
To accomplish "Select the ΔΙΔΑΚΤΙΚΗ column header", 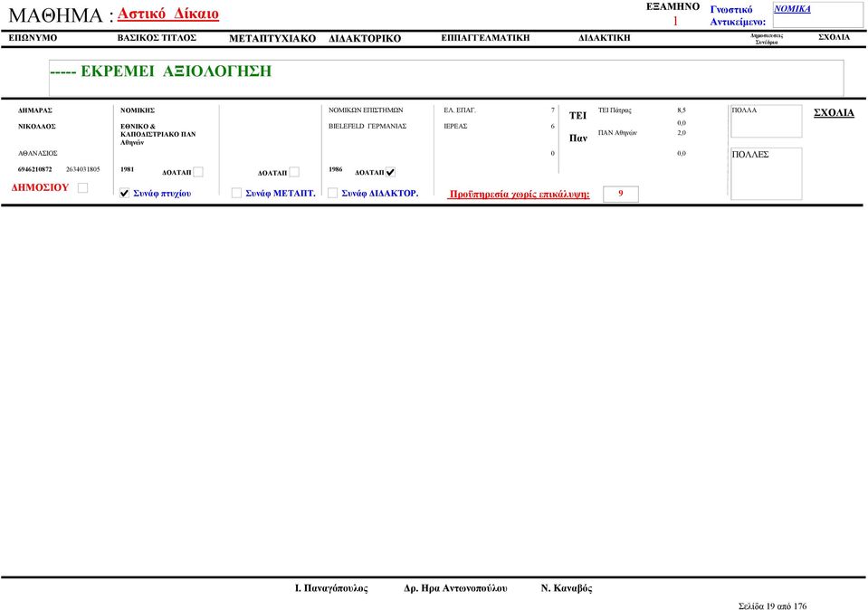I will [x=605, y=38].
